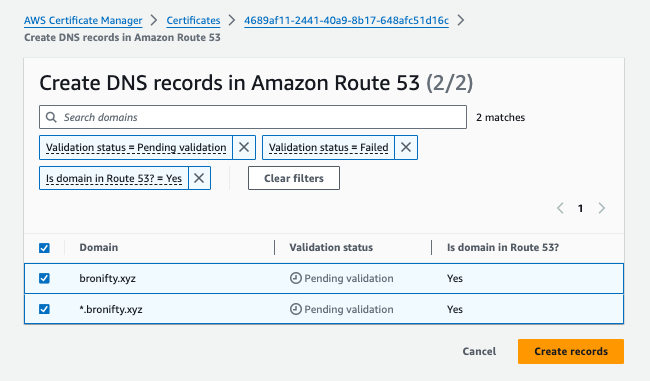The height and width of the screenshot is (381, 650).
Task: Open the Certificates breadcrumb link
Action: tap(193, 20)
